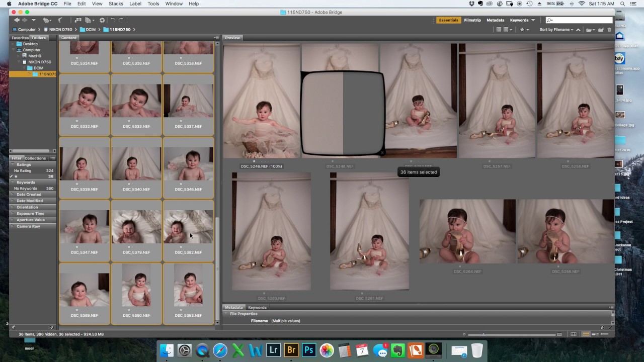Open Content panel options menu icon

click(216, 38)
